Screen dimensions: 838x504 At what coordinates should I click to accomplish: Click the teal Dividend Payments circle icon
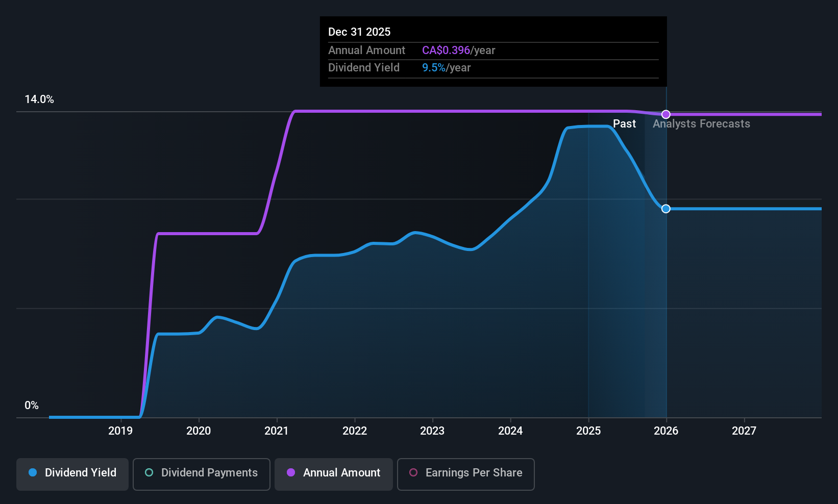pyautogui.click(x=149, y=472)
